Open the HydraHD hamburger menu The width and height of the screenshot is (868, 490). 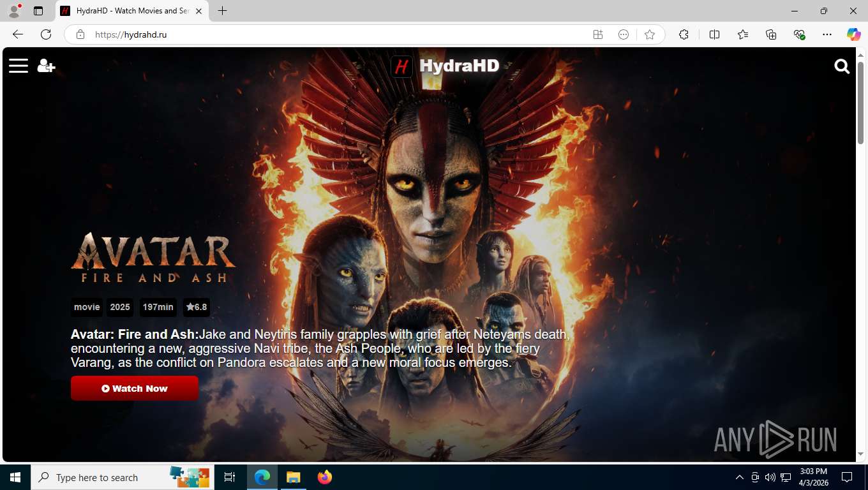(19, 66)
